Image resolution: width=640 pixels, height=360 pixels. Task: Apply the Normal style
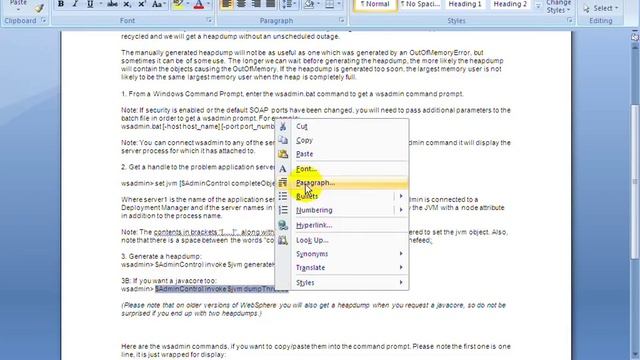coord(375,4)
